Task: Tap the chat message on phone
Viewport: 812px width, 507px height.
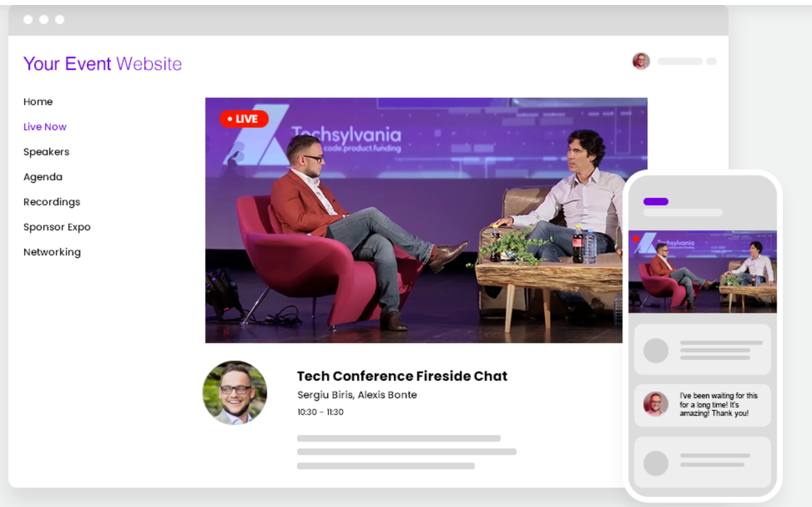Action: pyautogui.click(x=718, y=404)
